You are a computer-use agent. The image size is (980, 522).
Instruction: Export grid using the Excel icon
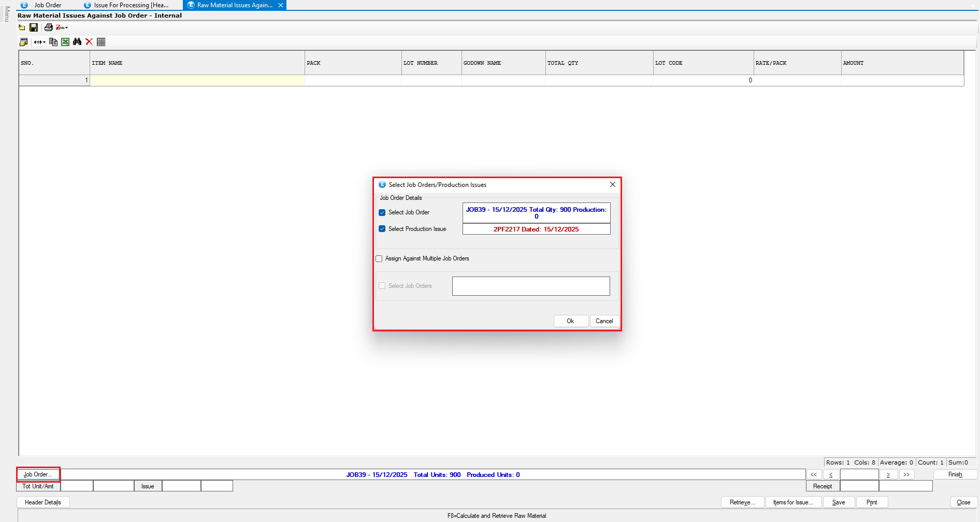[65, 42]
